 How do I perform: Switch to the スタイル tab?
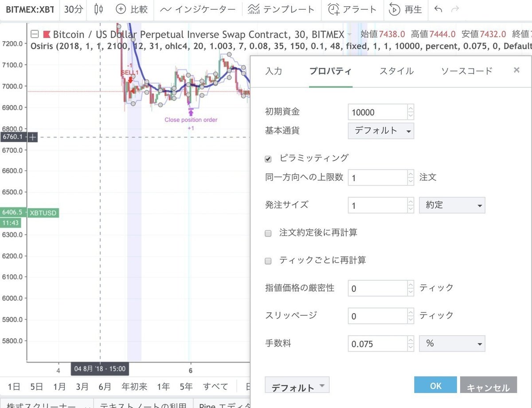(x=396, y=71)
